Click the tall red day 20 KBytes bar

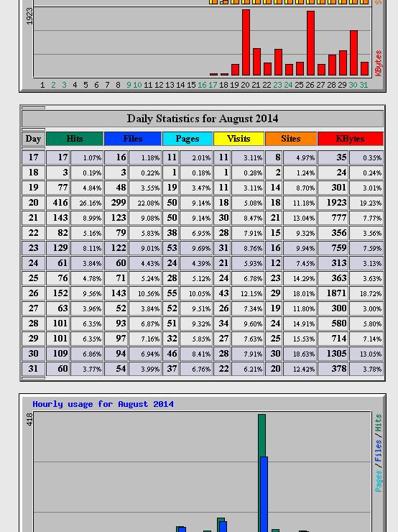246,42
